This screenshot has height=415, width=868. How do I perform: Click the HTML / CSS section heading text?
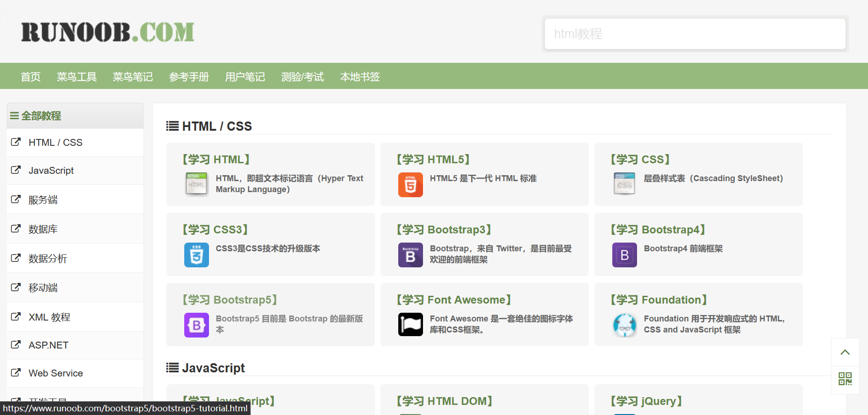point(217,126)
